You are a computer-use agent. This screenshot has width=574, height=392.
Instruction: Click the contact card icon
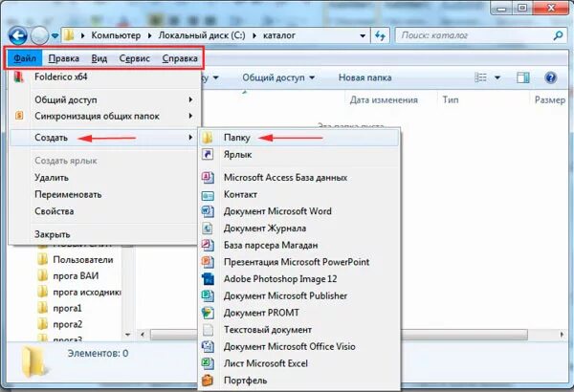click(x=208, y=195)
